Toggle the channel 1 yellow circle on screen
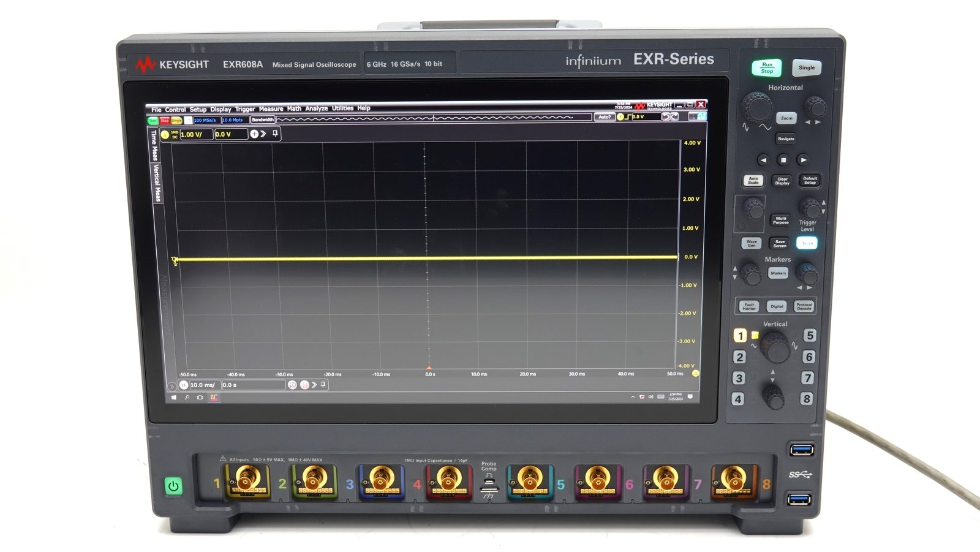Viewport: 980px width, 552px height. point(165,135)
